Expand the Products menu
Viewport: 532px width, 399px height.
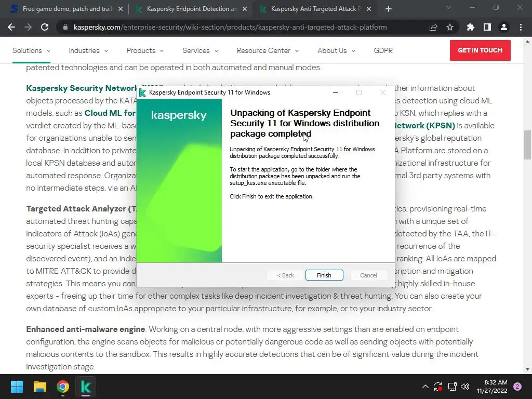145,50
